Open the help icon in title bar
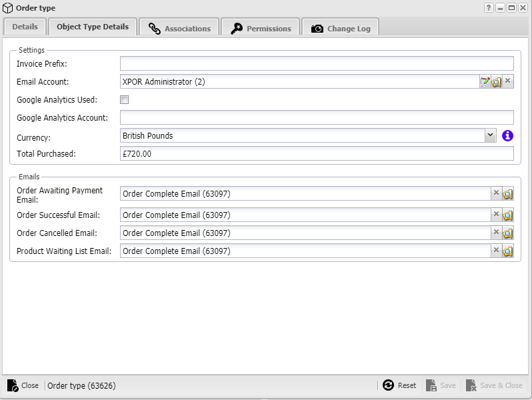The height and width of the screenshot is (400, 532). (489, 8)
